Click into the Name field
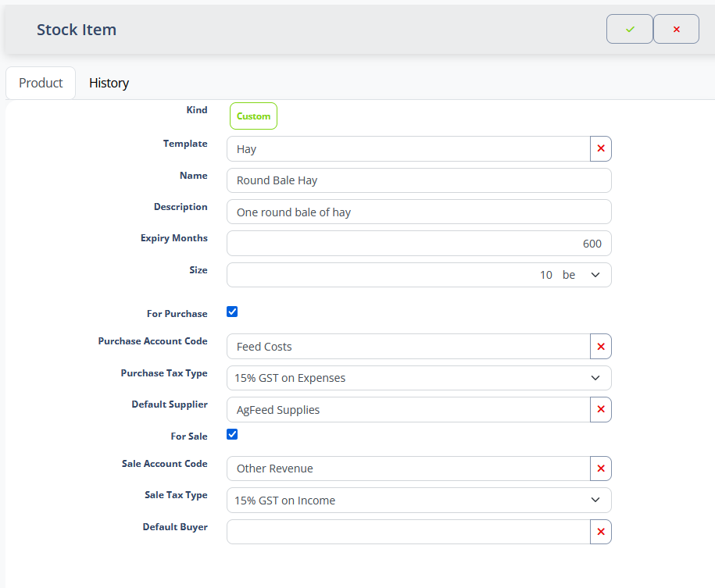This screenshot has height=588, width=715. (419, 180)
